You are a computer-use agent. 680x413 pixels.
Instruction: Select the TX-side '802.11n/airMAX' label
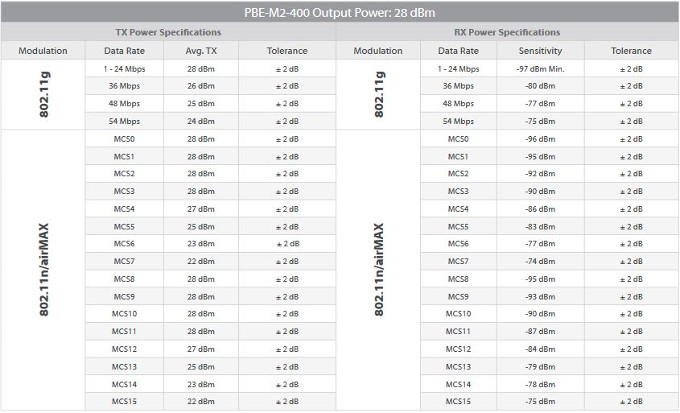[44, 270]
